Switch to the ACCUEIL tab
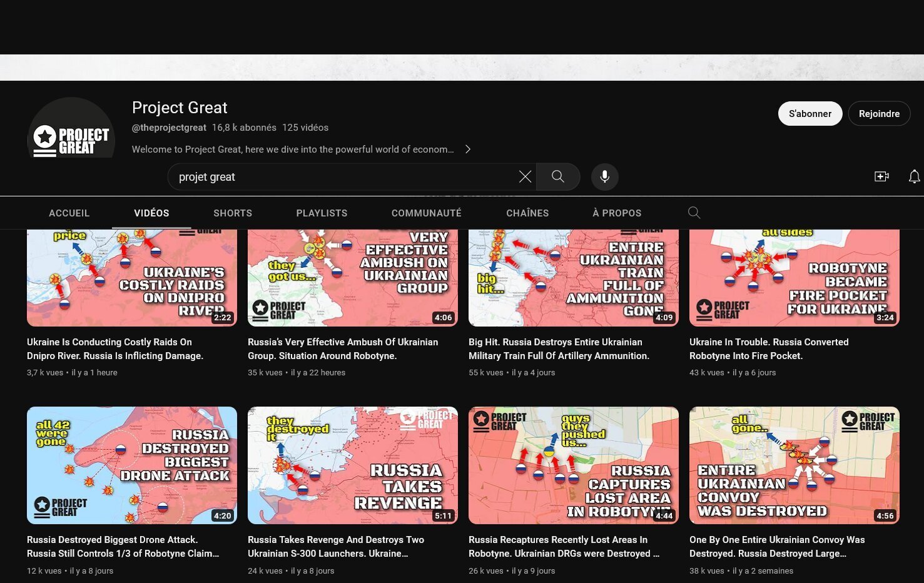This screenshot has width=924, height=583. point(69,213)
